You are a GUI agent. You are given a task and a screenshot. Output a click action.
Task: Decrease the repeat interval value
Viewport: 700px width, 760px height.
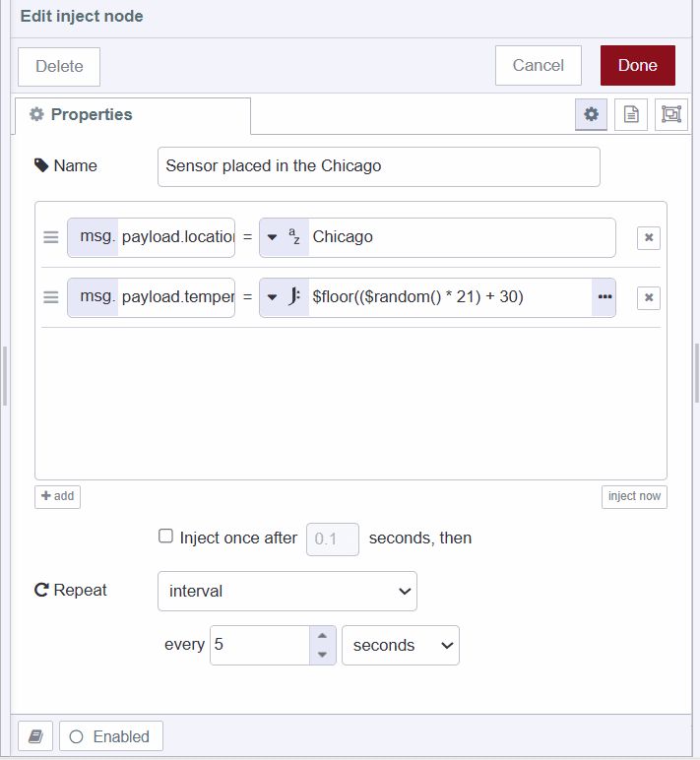322,655
